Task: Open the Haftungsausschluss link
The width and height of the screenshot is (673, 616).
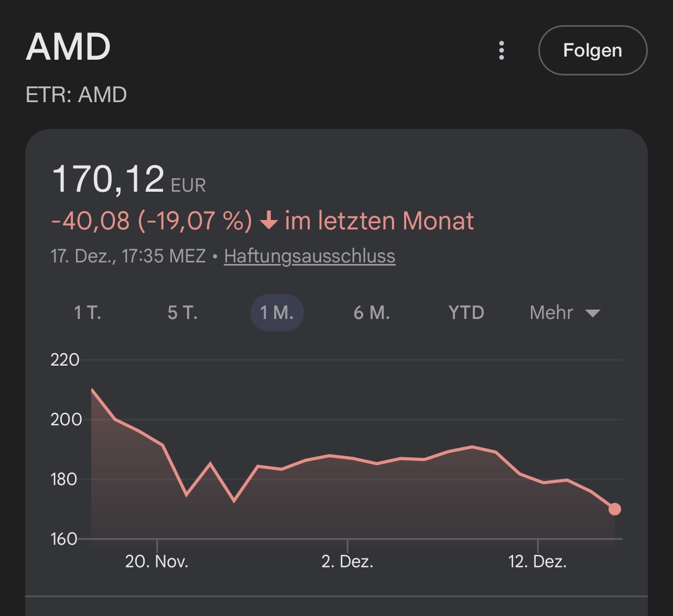Action: 309,256
